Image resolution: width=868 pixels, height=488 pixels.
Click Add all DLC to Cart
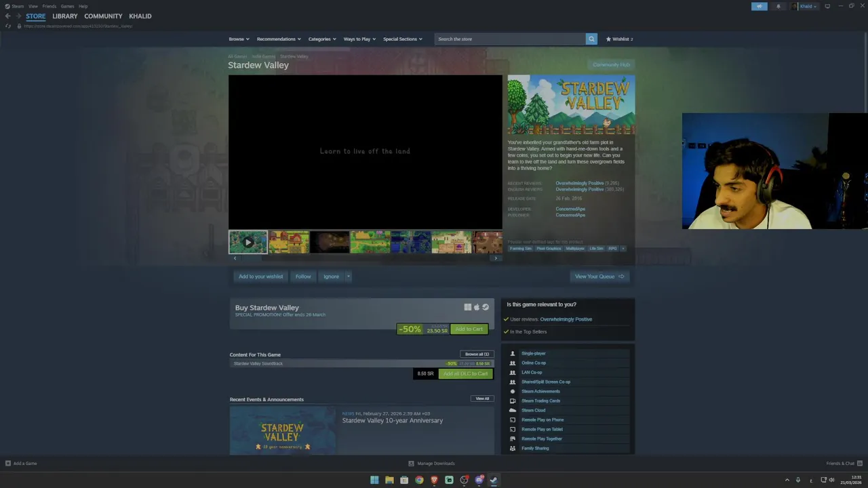(465, 373)
